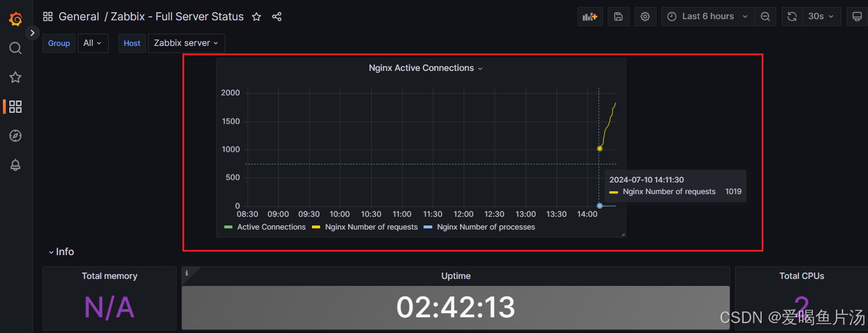
Task: Click the Total CPUs panel title
Action: [x=802, y=276]
